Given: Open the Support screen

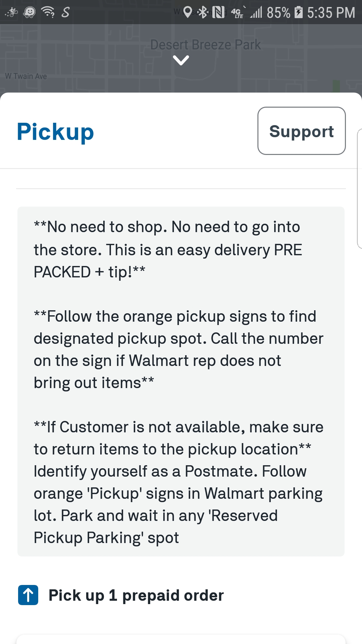Looking at the screenshot, I should 301,131.
